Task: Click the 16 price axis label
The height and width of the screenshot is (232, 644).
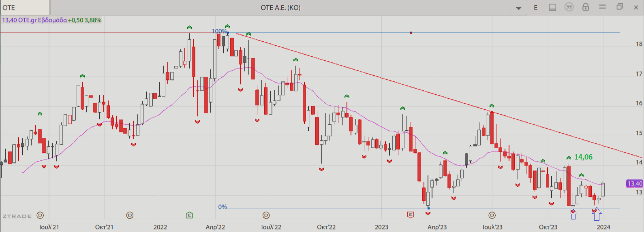Action: pyautogui.click(x=639, y=103)
